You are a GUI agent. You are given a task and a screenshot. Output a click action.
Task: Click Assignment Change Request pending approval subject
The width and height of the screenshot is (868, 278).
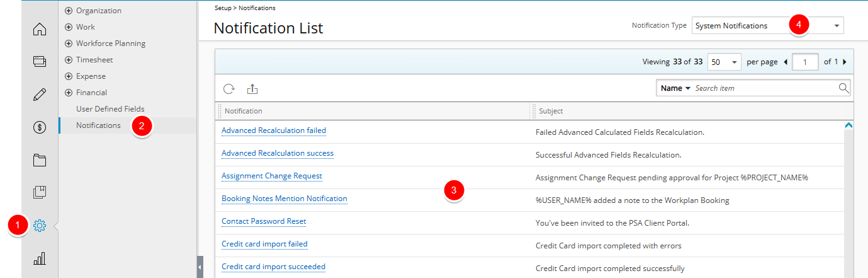click(672, 178)
